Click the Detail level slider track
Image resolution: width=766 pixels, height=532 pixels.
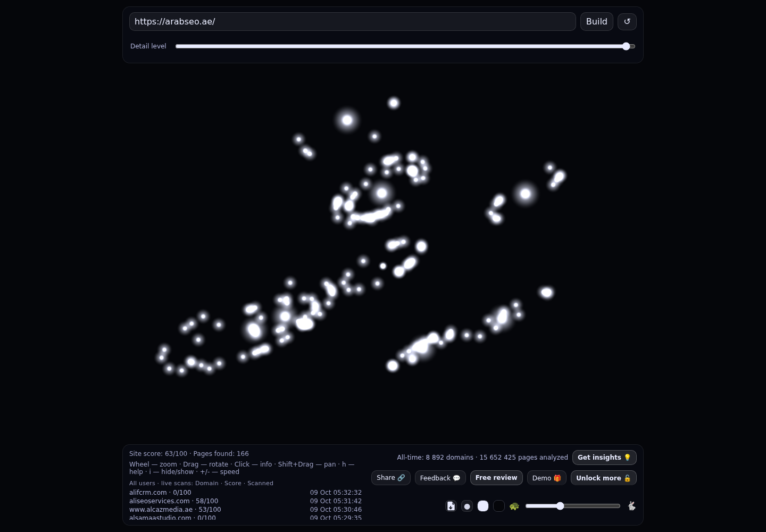405,46
